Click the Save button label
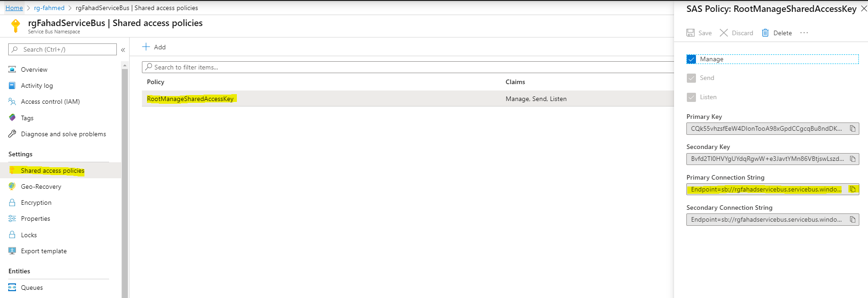 705,33
